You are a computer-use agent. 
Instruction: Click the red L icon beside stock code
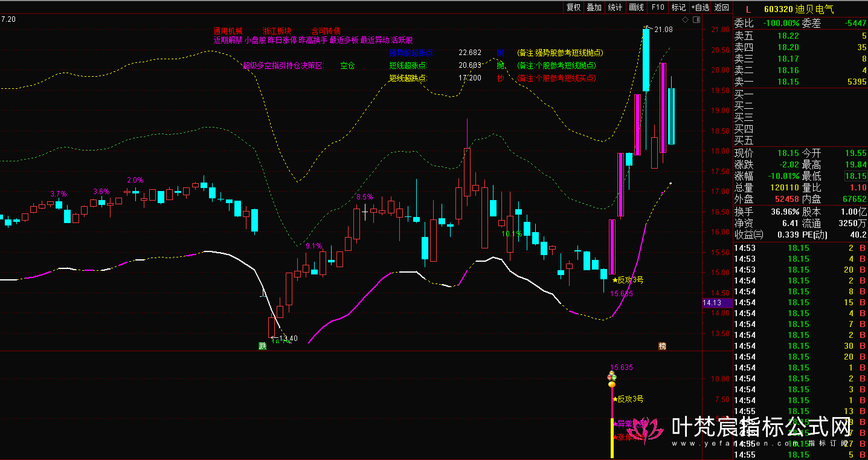[x=748, y=9]
